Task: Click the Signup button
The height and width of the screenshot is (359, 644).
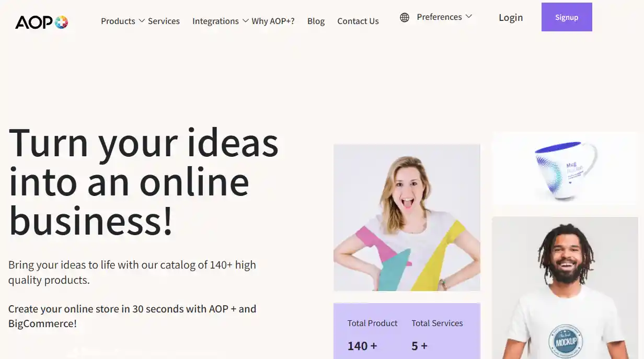Action: (x=567, y=17)
